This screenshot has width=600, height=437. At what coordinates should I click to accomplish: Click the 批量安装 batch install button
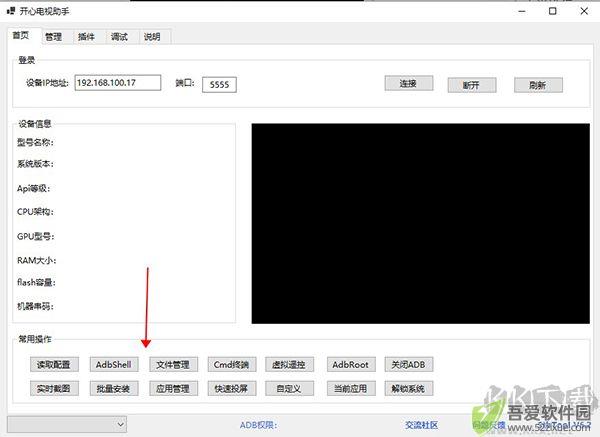point(114,389)
